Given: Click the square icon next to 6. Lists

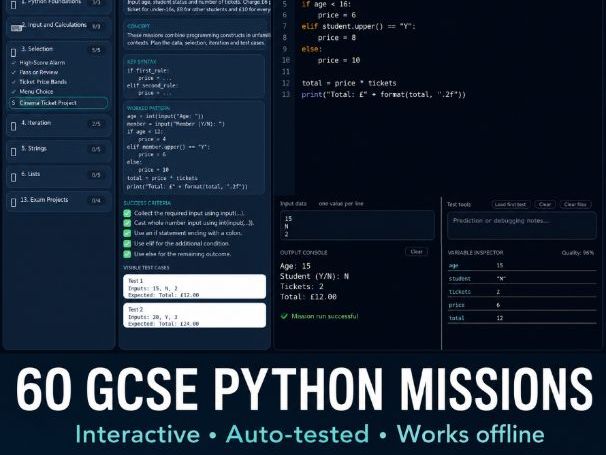Looking at the screenshot, I should [14, 177].
